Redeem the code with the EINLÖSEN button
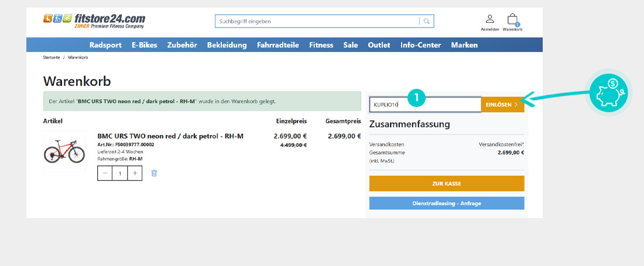 tap(503, 105)
